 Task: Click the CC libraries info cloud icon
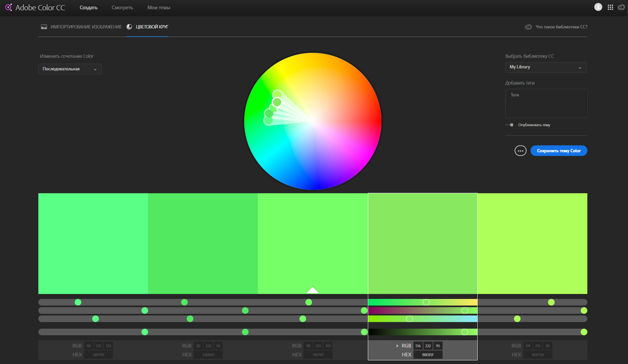click(x=528, y=27)
